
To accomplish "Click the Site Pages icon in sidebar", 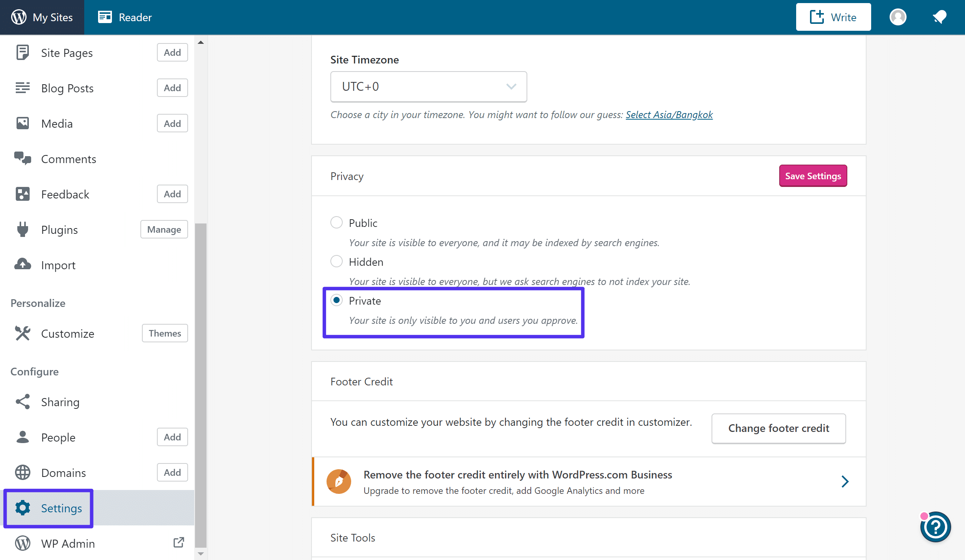I will click(x=23, y=52).
